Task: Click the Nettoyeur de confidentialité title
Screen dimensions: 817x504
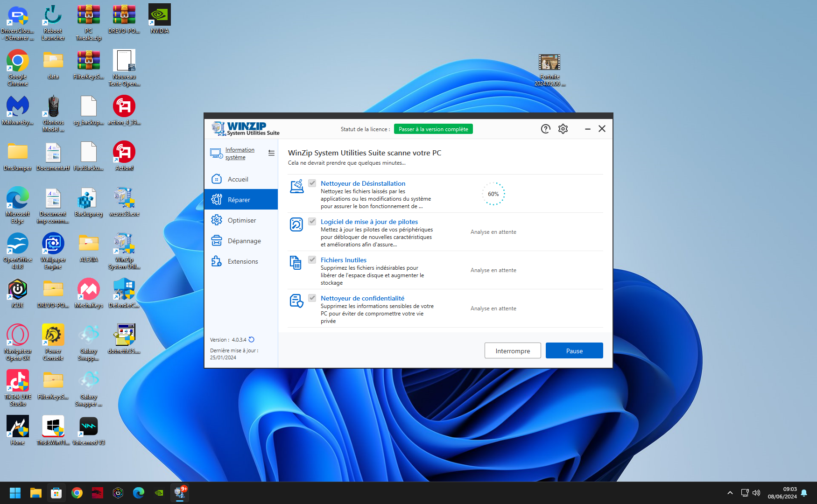Action: (362, 298)
